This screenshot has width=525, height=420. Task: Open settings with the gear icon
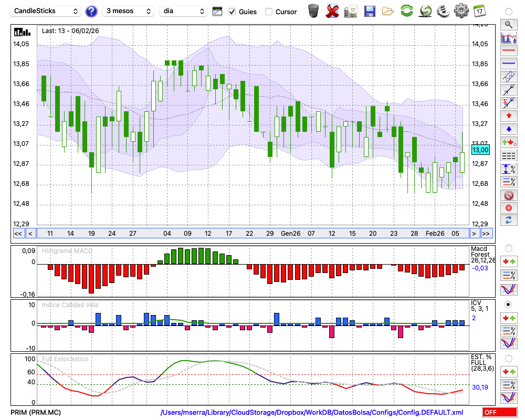click(x=461, y=10)
